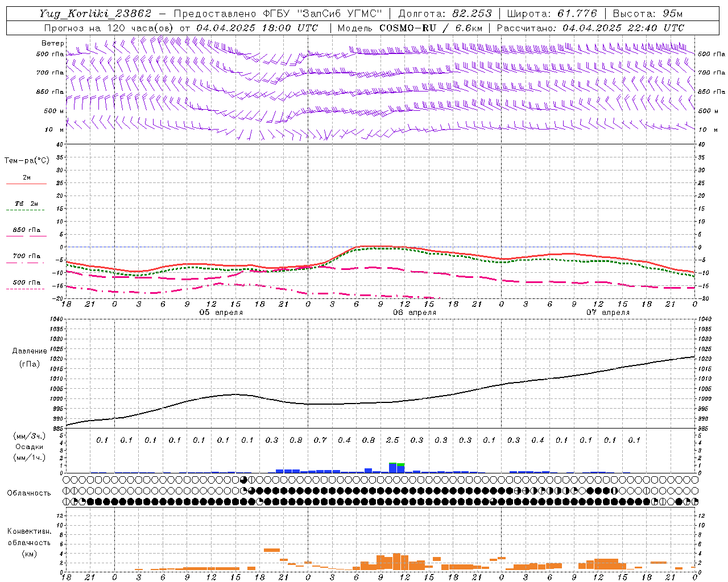728x582 pixels.
Task: Click the (мм/3ч.) precipitation unit label
Action: coord(30,436)
